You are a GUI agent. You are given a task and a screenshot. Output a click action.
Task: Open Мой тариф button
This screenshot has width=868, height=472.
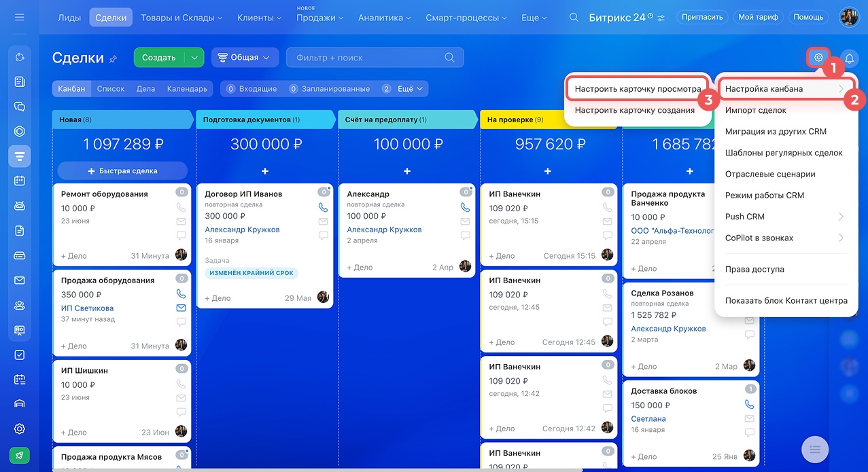758,17
